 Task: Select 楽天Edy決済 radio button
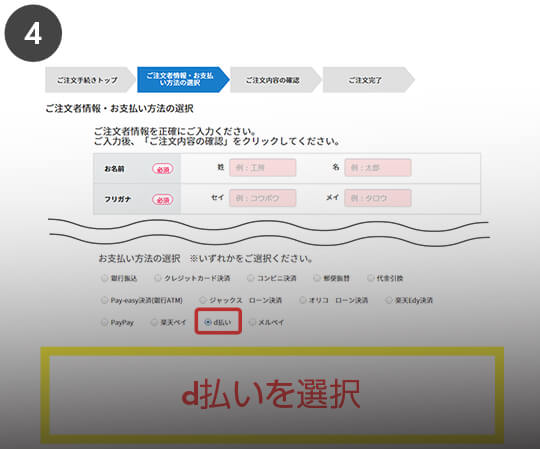(x=388, y=300)
